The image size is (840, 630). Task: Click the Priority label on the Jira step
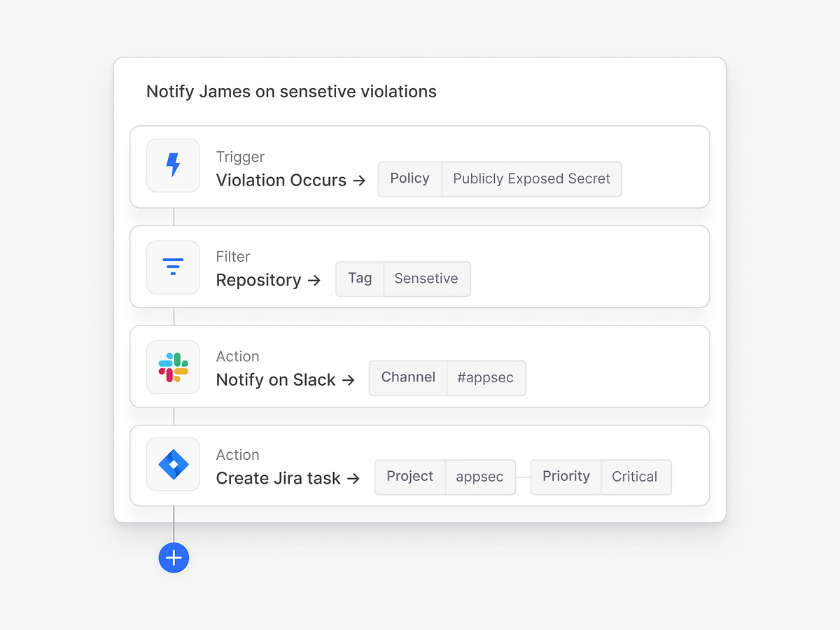click(x=565, y=477)
